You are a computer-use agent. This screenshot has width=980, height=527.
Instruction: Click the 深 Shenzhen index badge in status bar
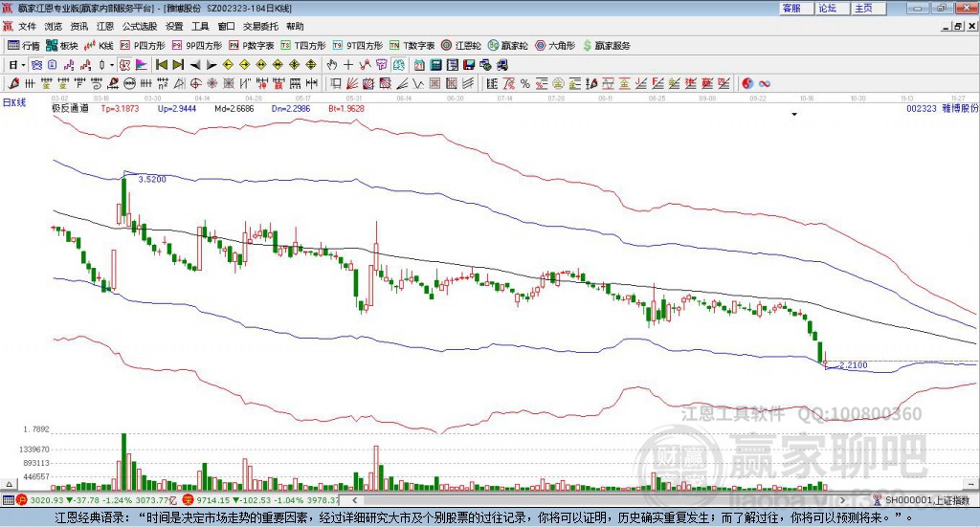189,500
